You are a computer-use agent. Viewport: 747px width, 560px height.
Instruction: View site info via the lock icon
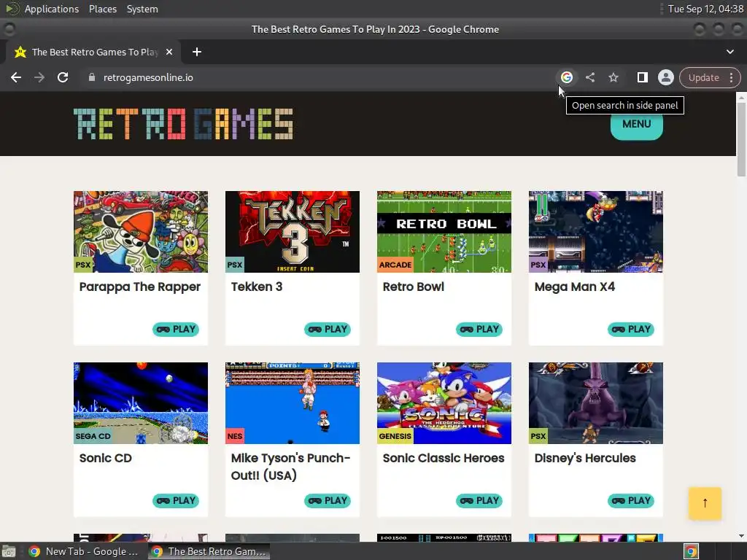92,77
